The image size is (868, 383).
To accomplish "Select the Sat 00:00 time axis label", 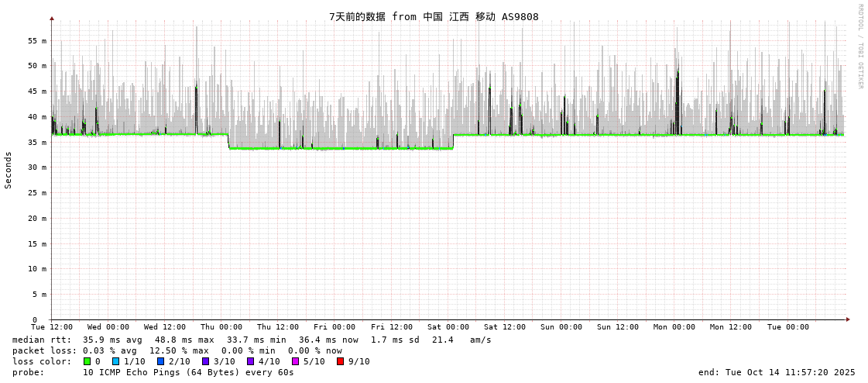I will (448, 327).
